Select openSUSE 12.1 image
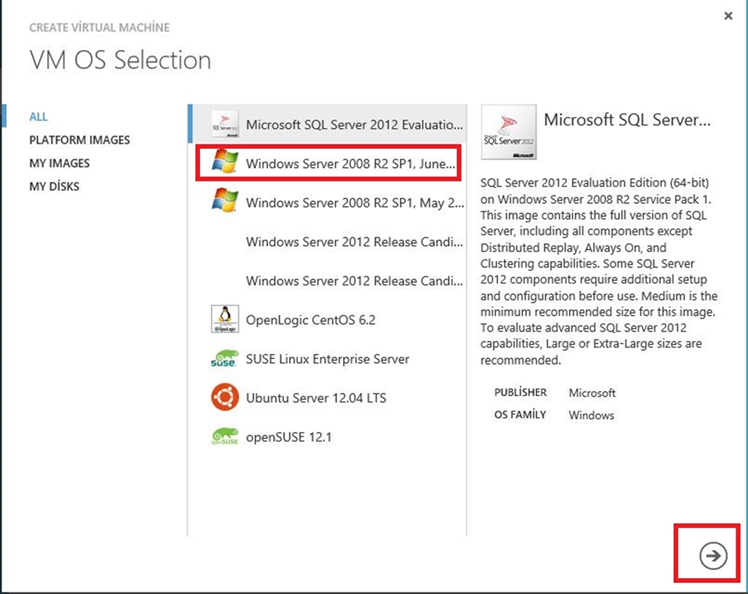 328,437
